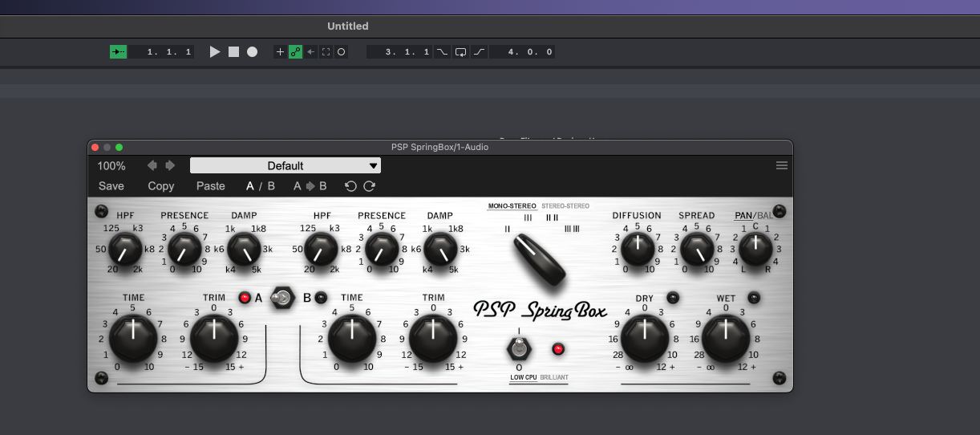Viewport: 980px width, 435px height.
Task: Click the Undo arrow icon
Action: tap(350, 185)
